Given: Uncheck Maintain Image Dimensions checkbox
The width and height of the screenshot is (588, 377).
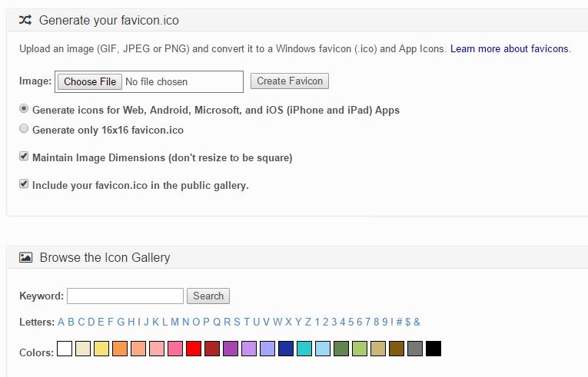Looking at the screenshot, I should [24, 156].
